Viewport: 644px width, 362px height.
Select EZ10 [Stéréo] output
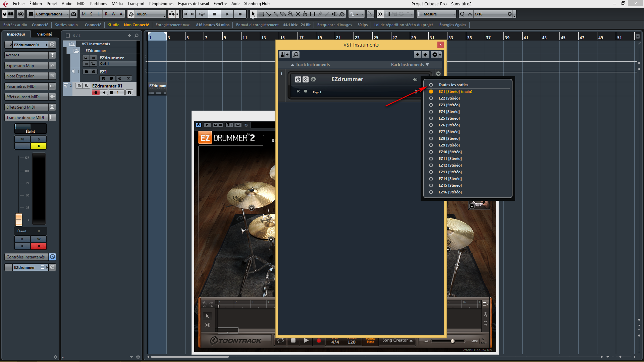tap(450, 152)
